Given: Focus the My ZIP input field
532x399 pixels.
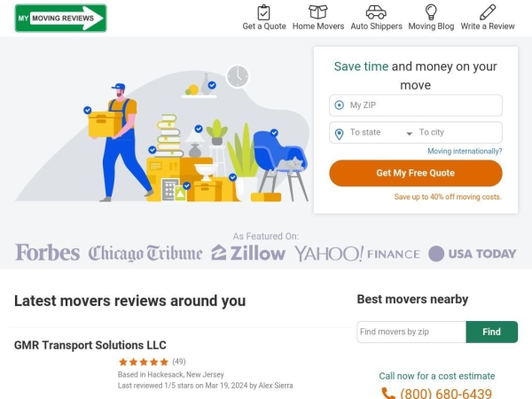Looking at the screenshot, I should tap(416, 106).
